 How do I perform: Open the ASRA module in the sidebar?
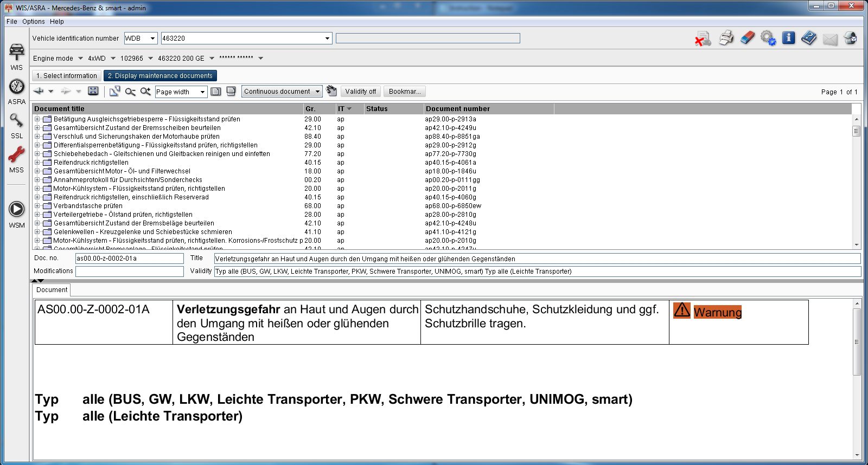click(17, 92)
